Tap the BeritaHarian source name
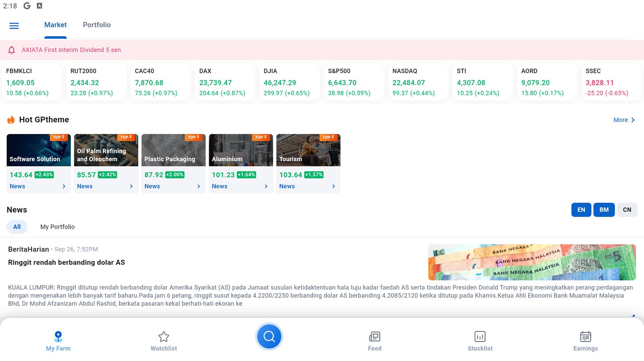The image size is (644, 361). click(28, 249)
